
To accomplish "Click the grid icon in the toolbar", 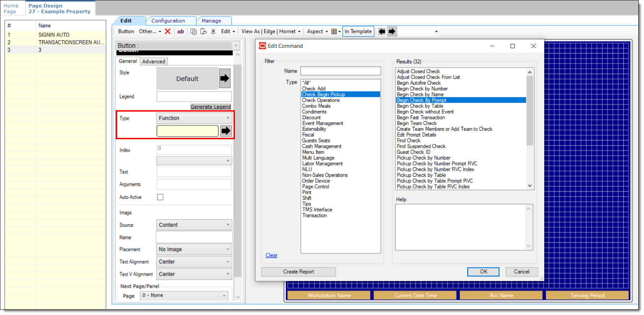I will (334, 32).
